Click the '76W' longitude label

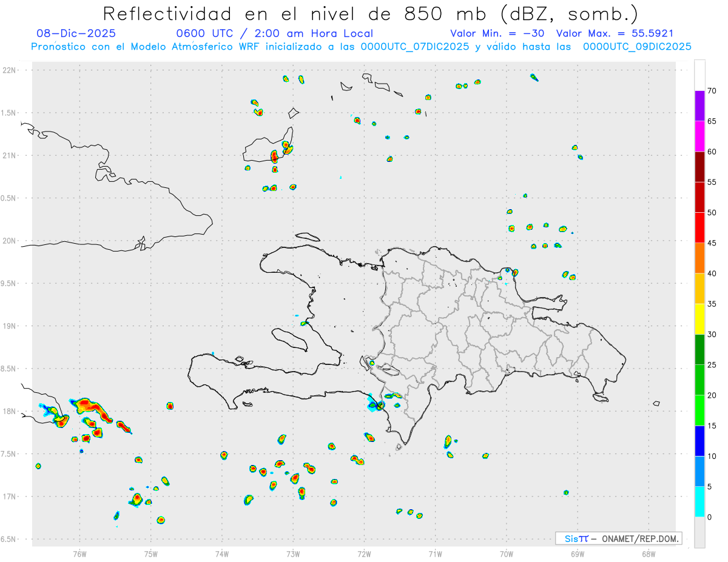[79, 554]
